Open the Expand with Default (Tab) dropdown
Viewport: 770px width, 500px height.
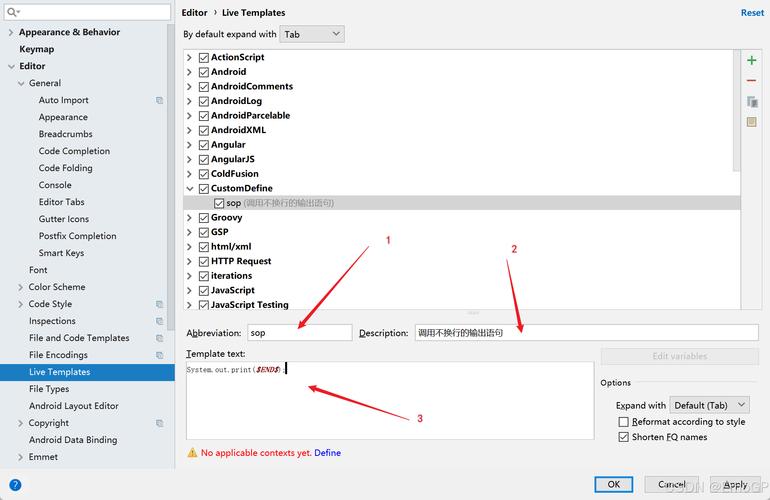(x=709, y=405)
